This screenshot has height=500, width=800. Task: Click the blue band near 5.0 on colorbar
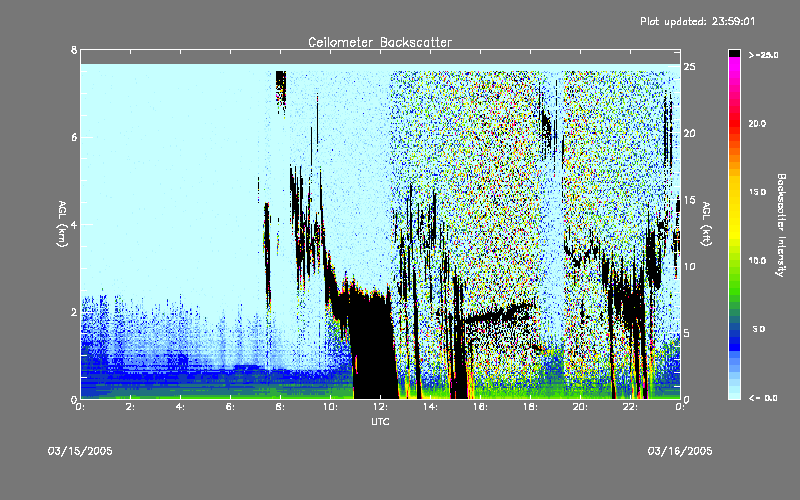tap(734, 330)
